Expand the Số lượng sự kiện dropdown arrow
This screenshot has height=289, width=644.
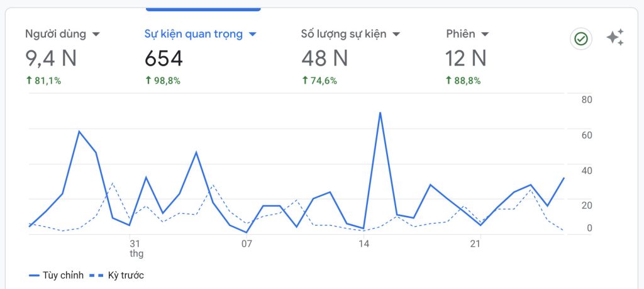click(396, 34)
